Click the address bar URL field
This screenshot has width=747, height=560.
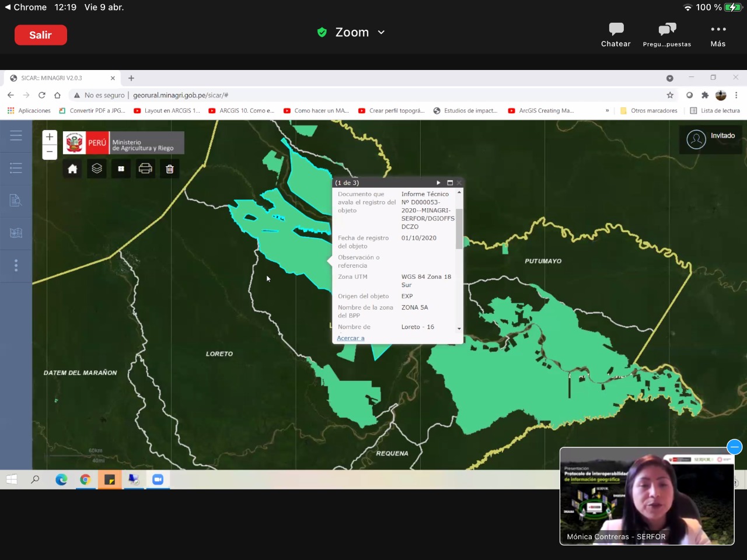click(x=373, y=95)
